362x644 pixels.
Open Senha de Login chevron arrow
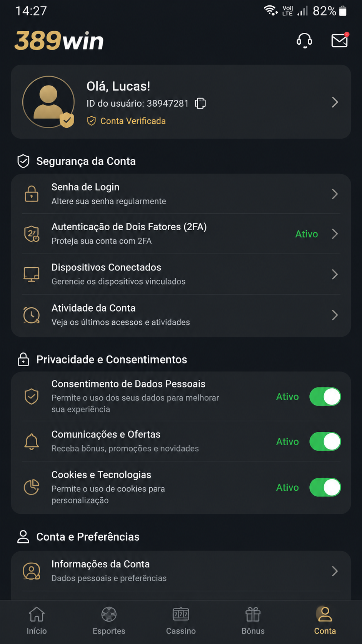[x=335, y=194]
